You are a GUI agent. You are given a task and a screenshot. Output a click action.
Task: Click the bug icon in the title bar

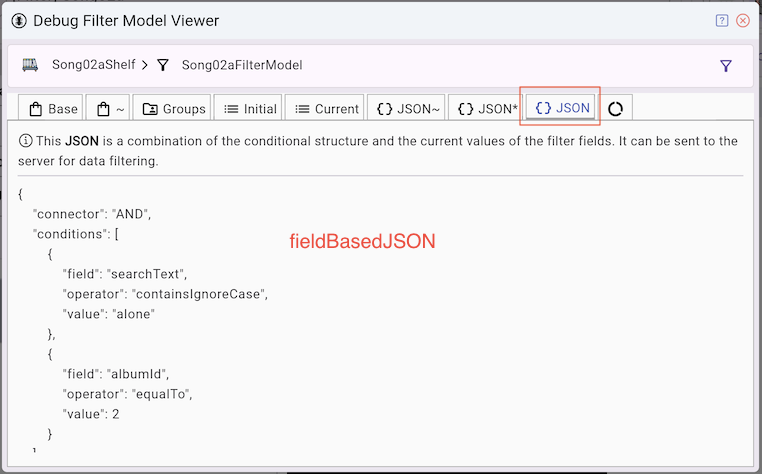19,20
